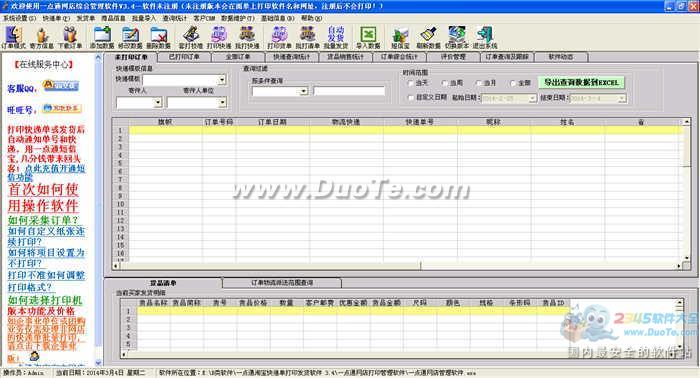Click the 导入数据 Excel icon

(368, 37)
